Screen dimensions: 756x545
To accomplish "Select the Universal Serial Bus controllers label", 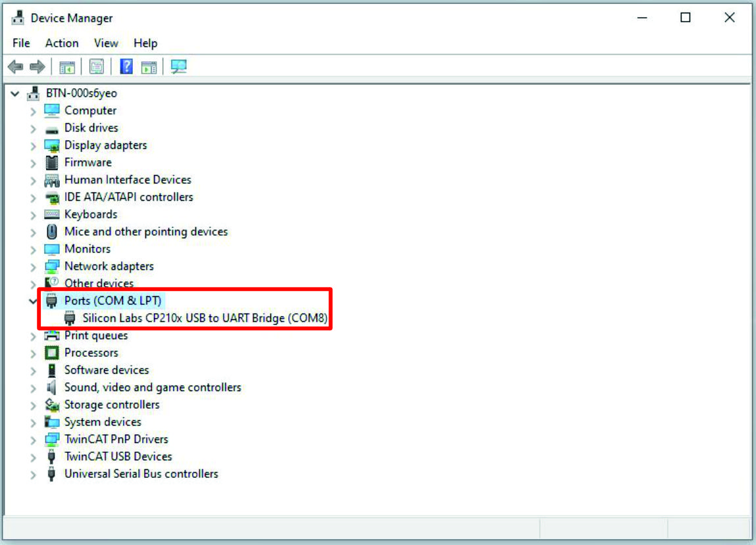I will point(141,474).
